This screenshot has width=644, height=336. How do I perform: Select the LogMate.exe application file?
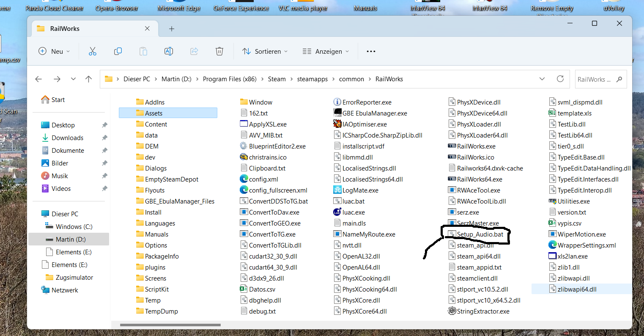360,190
